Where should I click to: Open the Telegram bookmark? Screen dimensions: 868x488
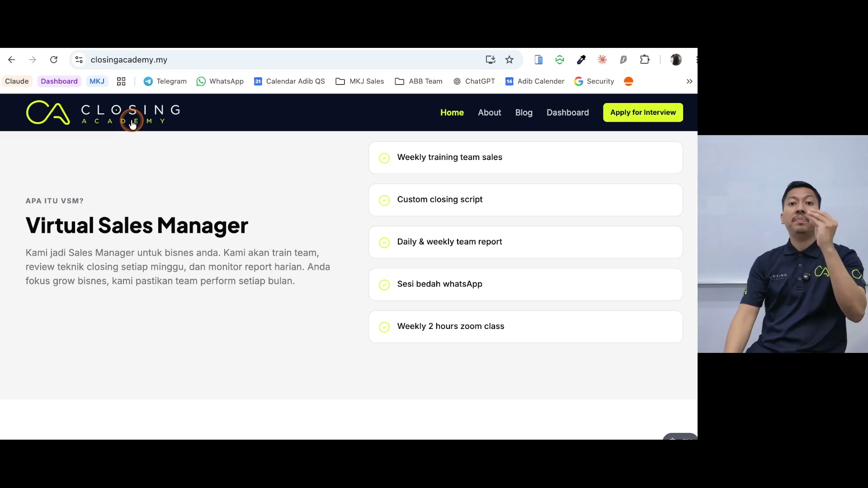tap(165, 81)
